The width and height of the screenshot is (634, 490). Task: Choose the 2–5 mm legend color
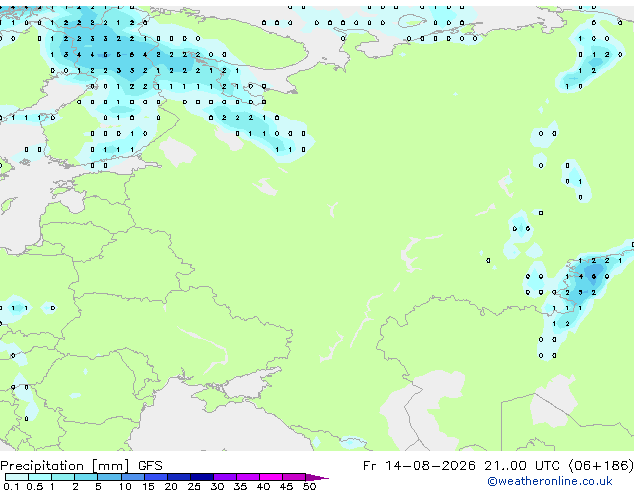coord(86,477)
